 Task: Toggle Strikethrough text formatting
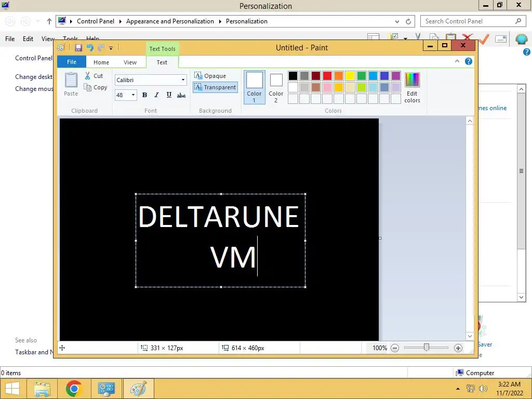click(x=181, y=95)
